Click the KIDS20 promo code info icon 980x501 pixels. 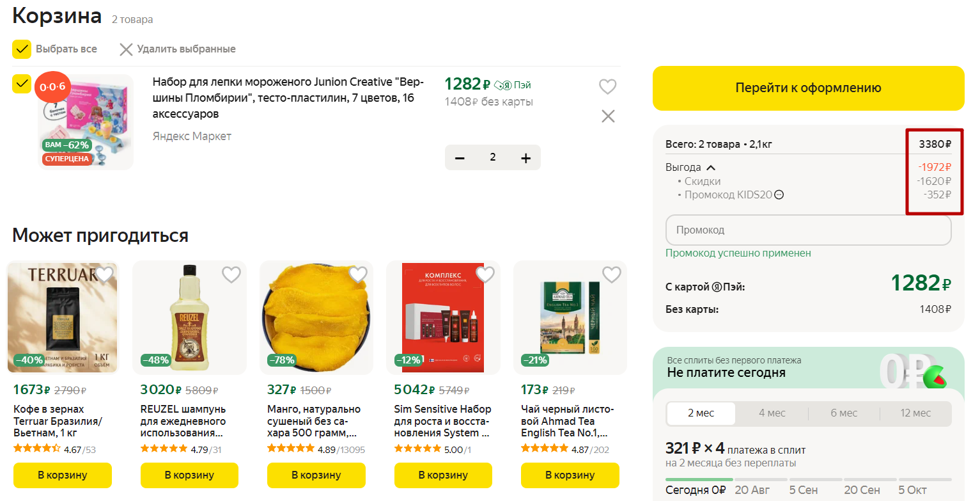(779, 195)
